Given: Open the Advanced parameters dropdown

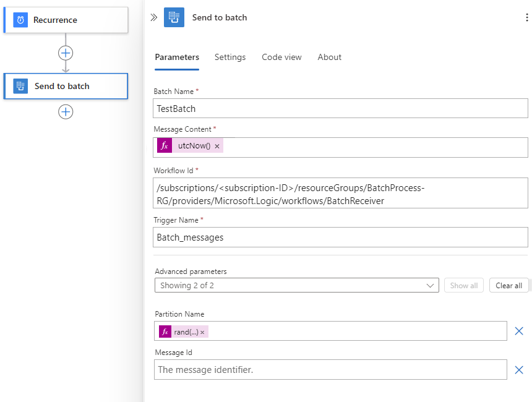Looking at the screenshot, I should pyautogui.click(x=431, y=285).
